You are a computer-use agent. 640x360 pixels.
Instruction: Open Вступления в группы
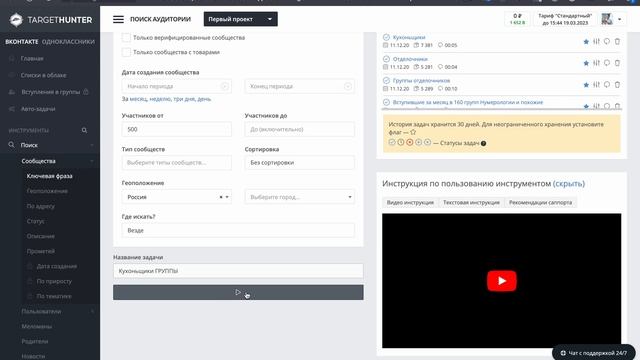point(51,92)
